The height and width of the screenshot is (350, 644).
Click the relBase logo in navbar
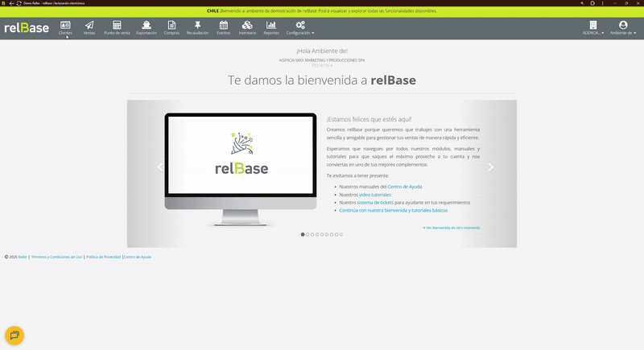point(27,28)
